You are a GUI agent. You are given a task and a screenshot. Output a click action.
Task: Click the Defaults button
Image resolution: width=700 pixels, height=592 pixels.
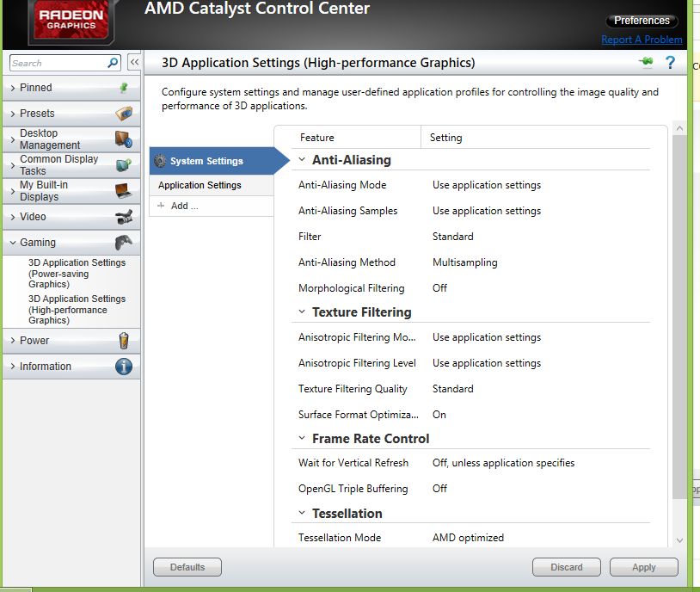pos(187,567)
